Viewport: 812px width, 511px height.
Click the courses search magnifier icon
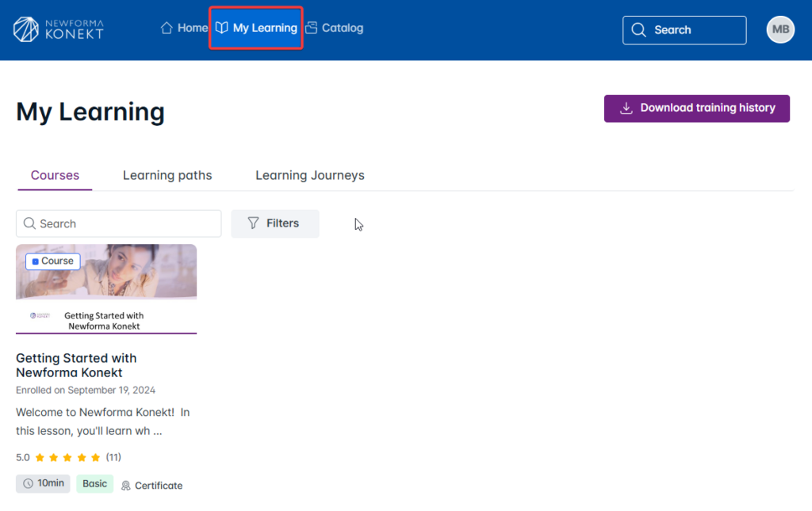[x=29, y=223]
